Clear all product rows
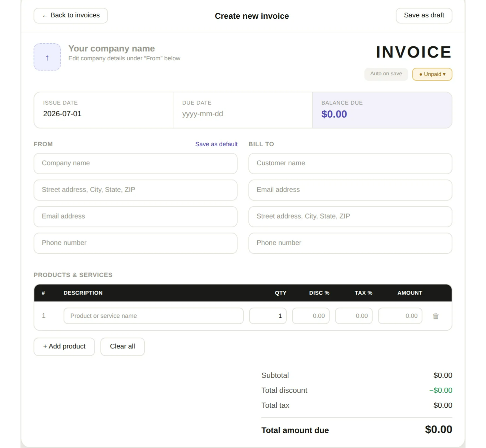486x448 pixels. (x=123, y=346)
